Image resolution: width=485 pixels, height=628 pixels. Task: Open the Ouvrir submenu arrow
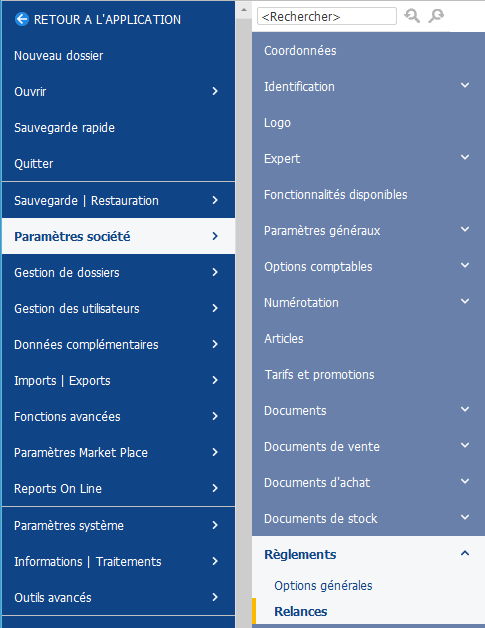point(215,91)
